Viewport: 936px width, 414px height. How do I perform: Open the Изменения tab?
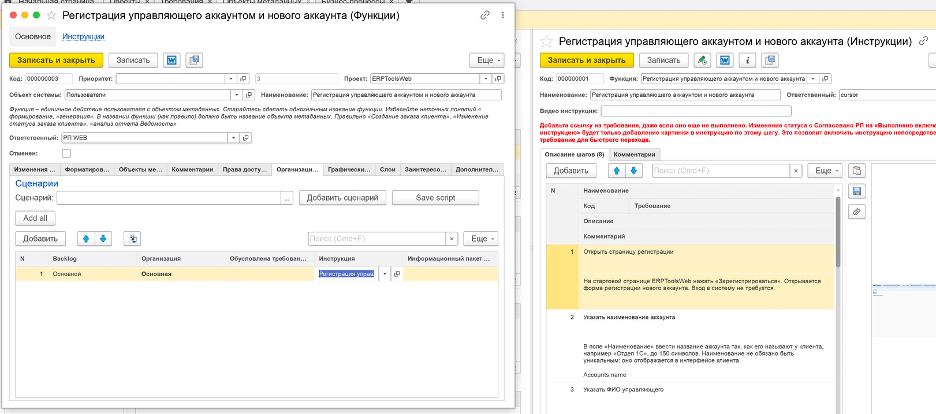pos(35,169)
